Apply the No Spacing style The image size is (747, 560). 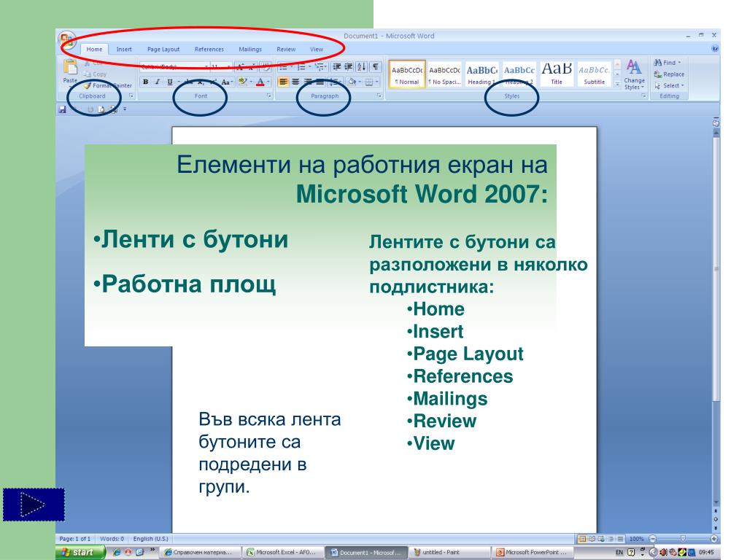point(444,74)
